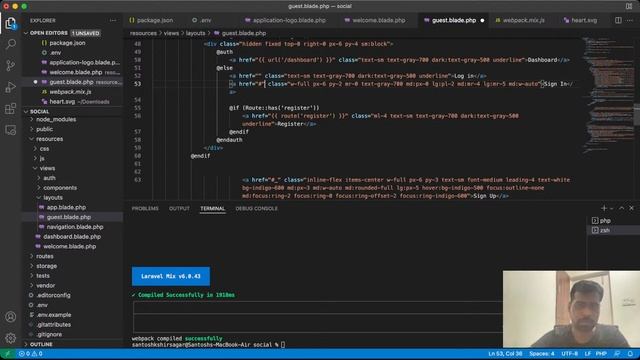Select heart.svg in Open Editors list
The height and width of the screenshot is (360, 640).
(62, 102)
